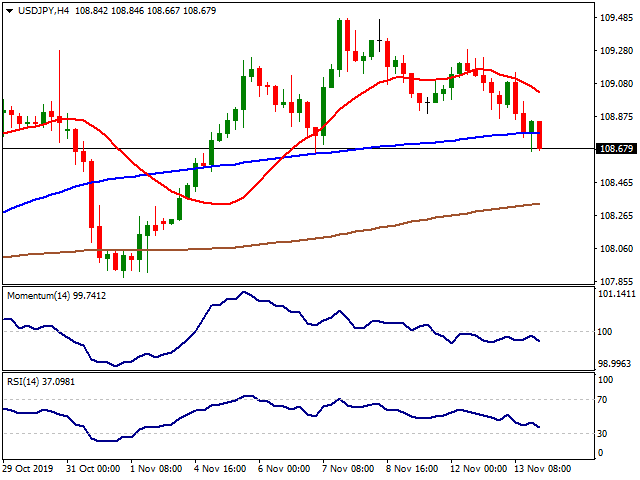
Task: Click the last red candle at 108.679
Action: [540, 135]
